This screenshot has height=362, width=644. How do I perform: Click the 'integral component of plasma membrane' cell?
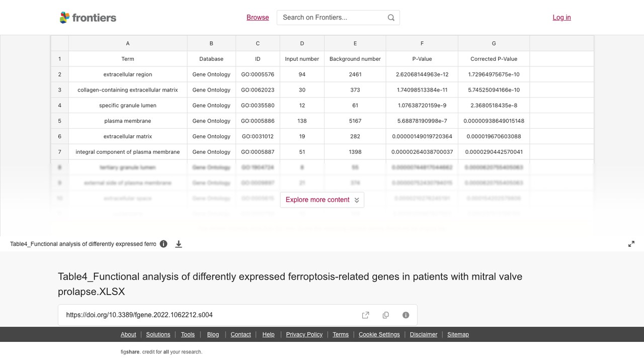[x=128, y=152]
